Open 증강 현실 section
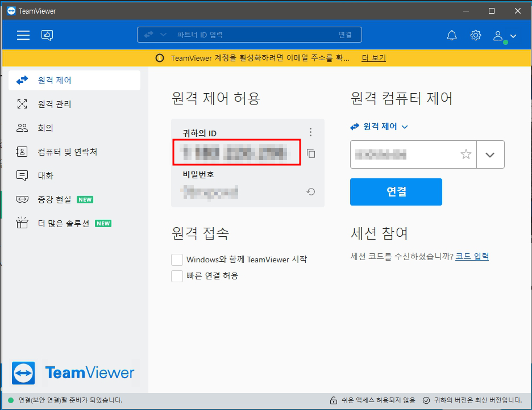This screenshot has width=532, height=410. point(74,199)
